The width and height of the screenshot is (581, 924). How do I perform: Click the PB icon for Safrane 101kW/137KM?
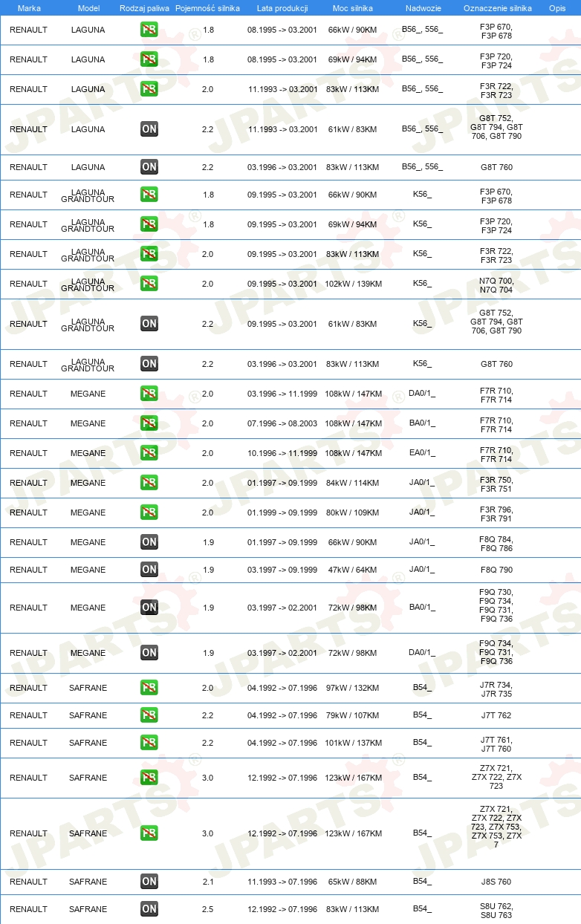tap(149, 743)
